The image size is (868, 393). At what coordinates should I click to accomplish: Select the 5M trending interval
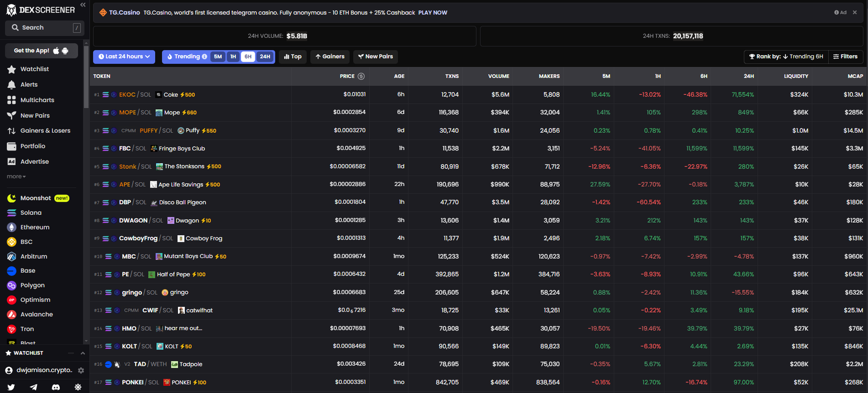218,56
